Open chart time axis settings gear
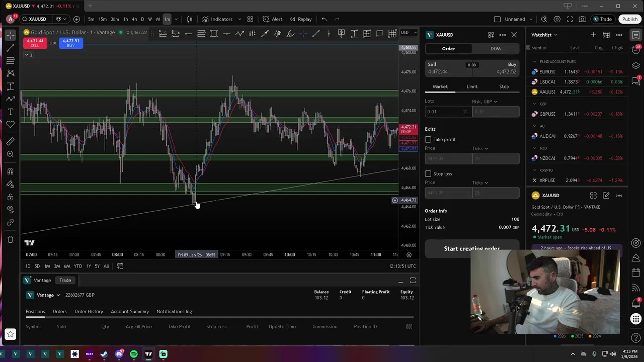Screen dimensions: 644x362 409,255
